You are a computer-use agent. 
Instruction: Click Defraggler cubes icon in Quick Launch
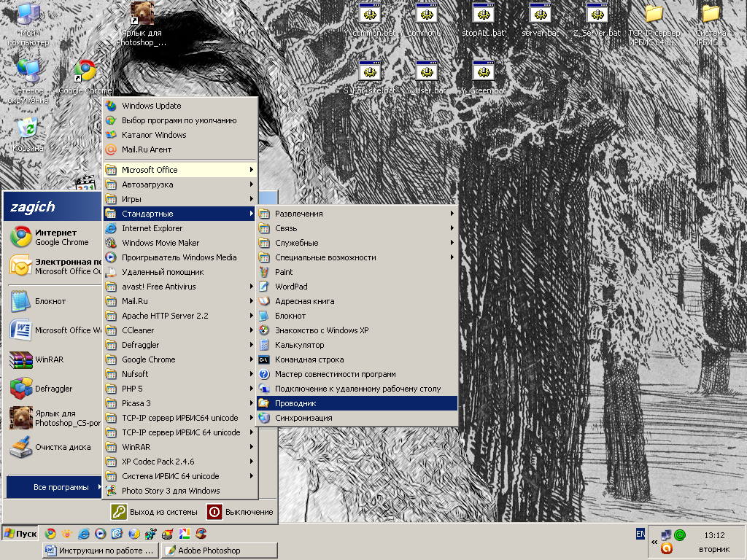coord(150,534)
